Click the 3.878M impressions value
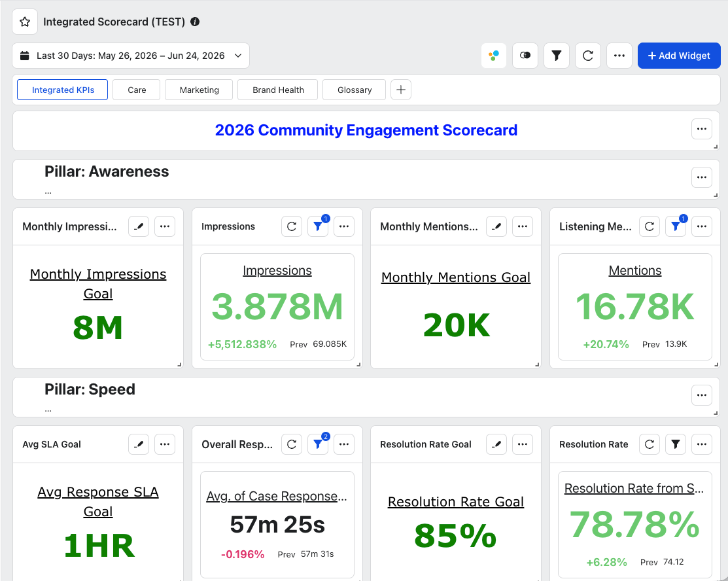Screen dimensions: 728x581 (277, 307)
